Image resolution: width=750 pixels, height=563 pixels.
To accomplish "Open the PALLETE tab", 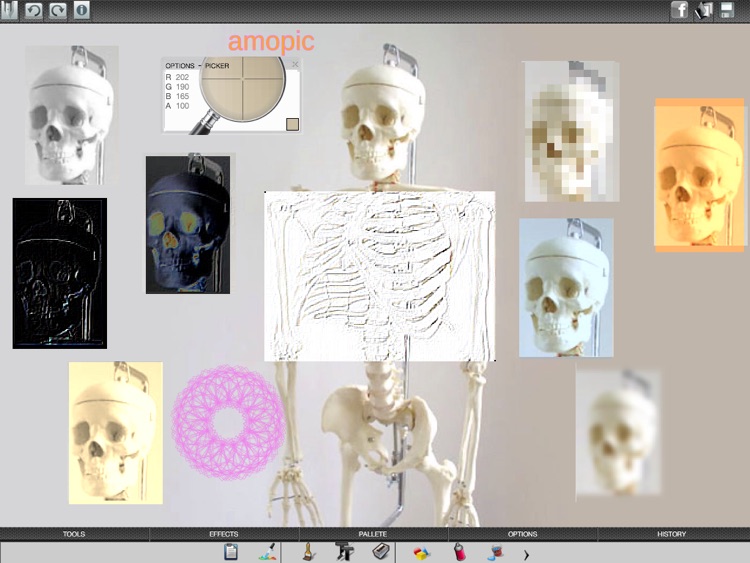I will 373,534.
